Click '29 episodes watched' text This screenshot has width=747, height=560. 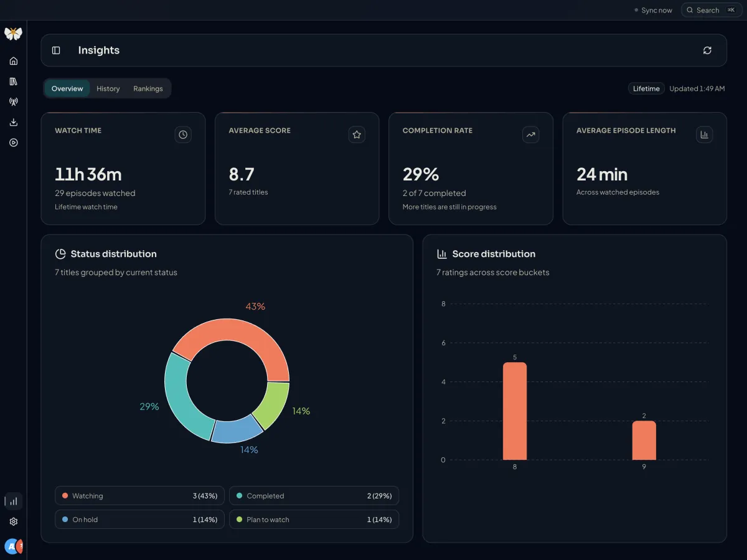point(95,193)
